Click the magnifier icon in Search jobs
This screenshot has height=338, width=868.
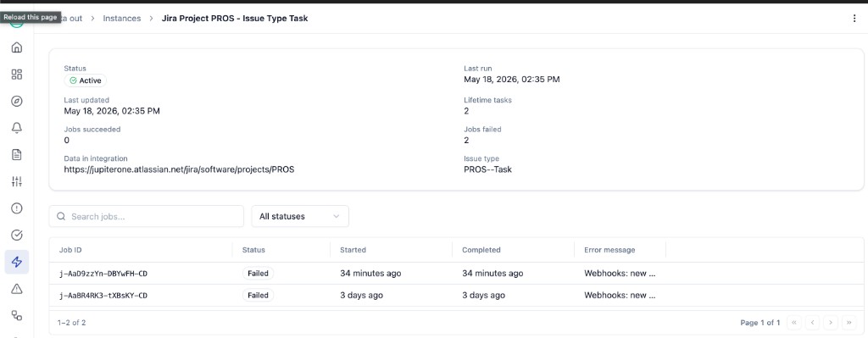click(x=61, y=216)
